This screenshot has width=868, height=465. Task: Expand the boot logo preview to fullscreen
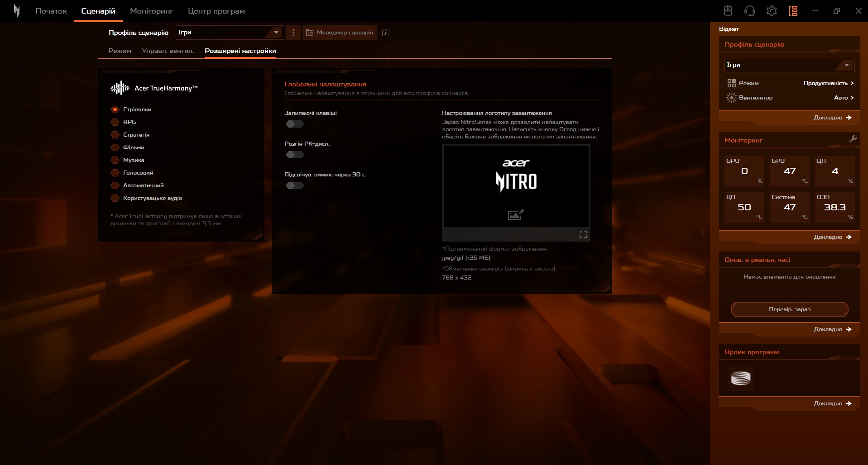(x=583, y=234)
